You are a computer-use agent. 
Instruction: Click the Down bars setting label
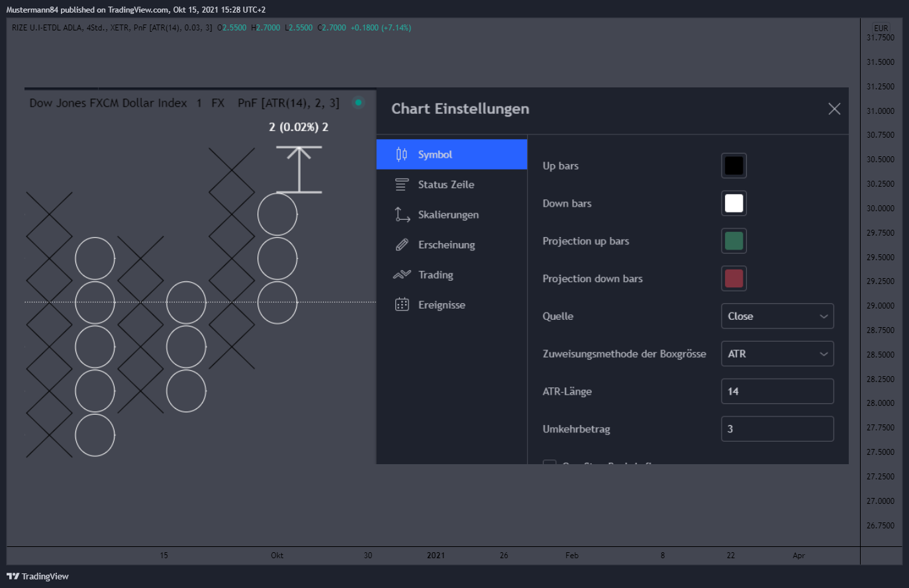click(567, 203)
